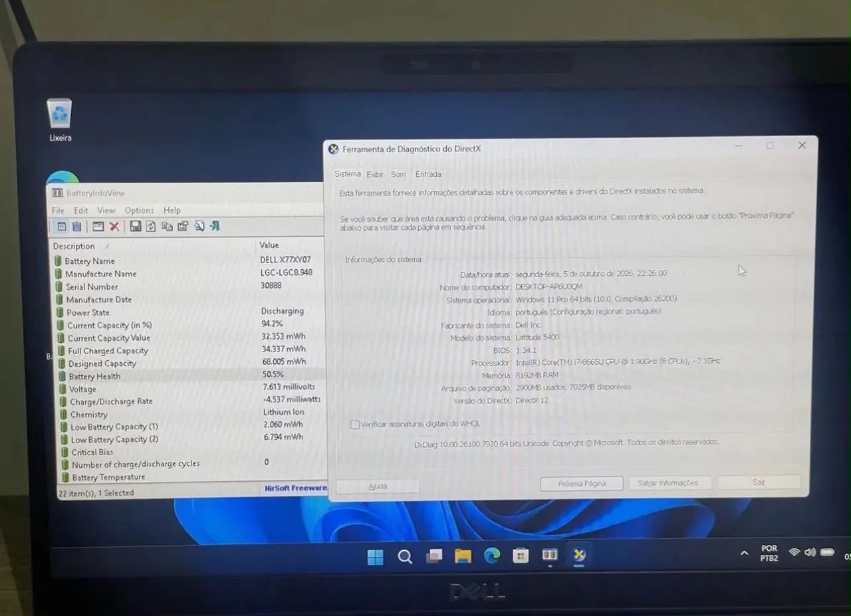This screenshot has width=851, height=616.
Task: Open taskbar Search magnifier
Action: [x=404, y=557]
